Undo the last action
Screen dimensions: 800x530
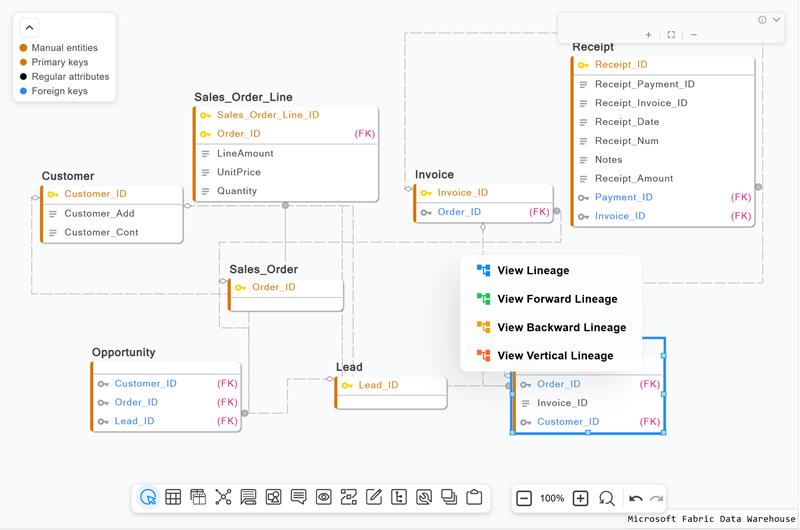pyautogui.click(x=636, y=499)
